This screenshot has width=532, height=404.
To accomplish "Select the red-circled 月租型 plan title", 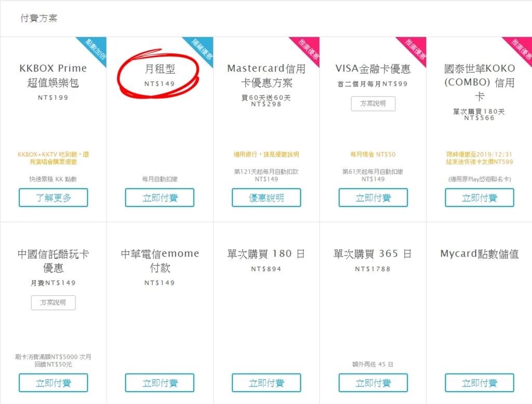I will pos(159,69).
